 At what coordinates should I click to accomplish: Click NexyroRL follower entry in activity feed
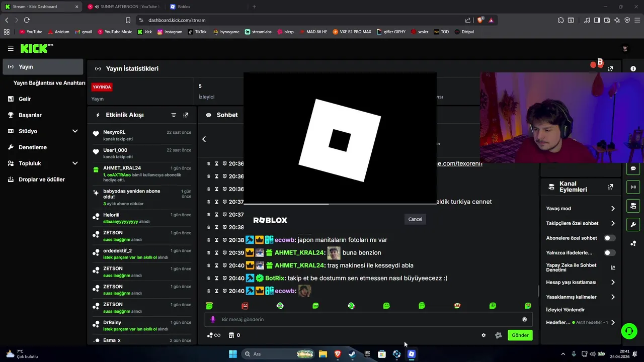pyautogui.click(x=142, y=135)
